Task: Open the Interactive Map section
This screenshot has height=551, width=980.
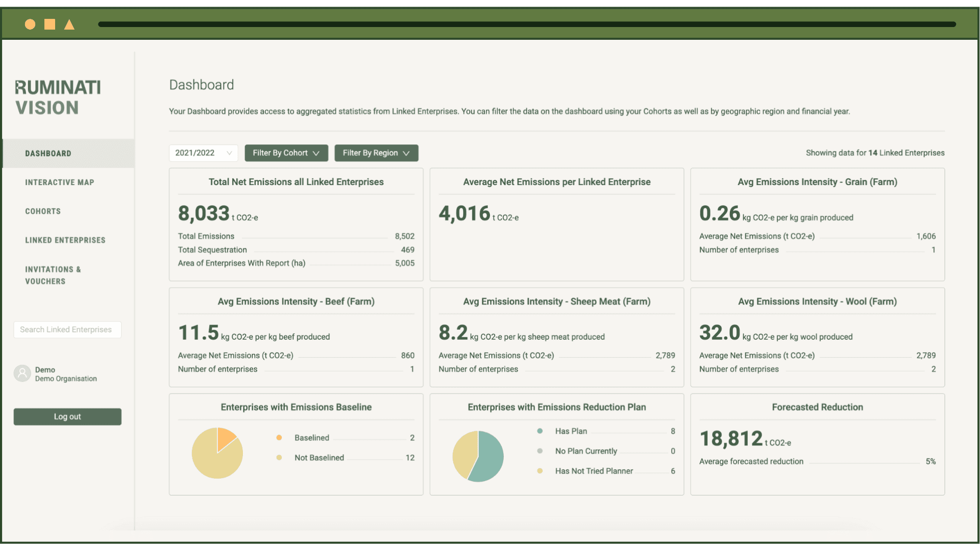Action: point(60,182)
